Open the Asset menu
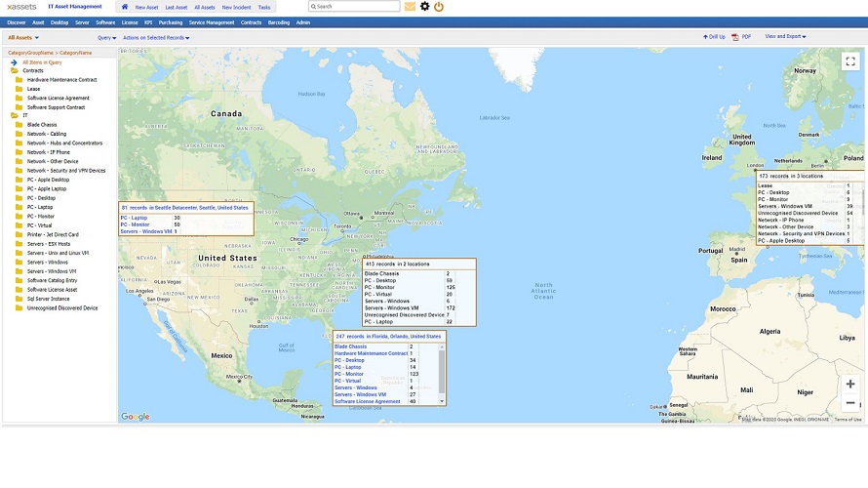Image resolution: width=868 pixels, height=488 pixels. [x=38, y=22]
